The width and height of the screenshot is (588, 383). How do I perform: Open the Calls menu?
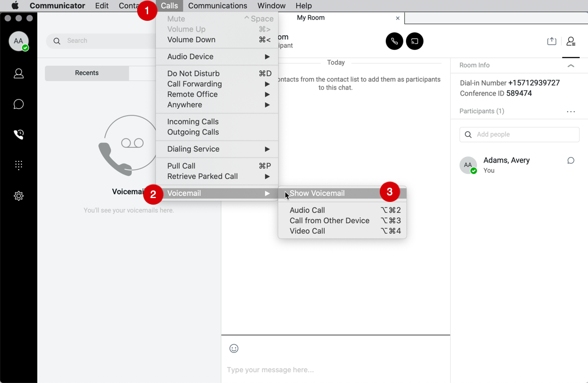(x=169, y=5)
